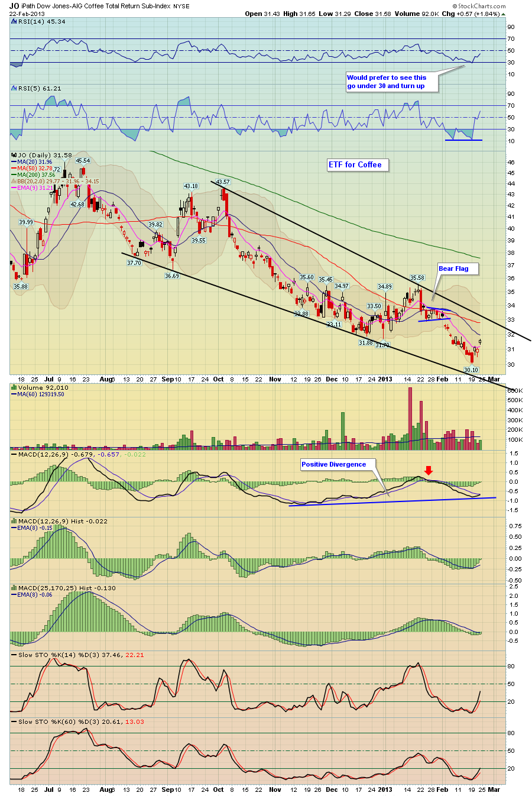The width and height of the screenshot is (532, 796).
Task: Click the 34.97 price label
Action: click(342, 286)
